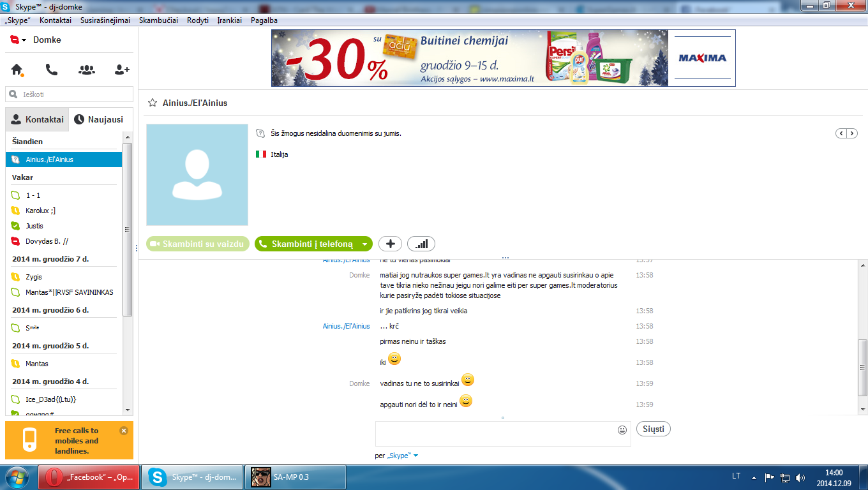The image size is (868, 490).
Task: Open call quality signal bars button
Action: coord(421,244)
